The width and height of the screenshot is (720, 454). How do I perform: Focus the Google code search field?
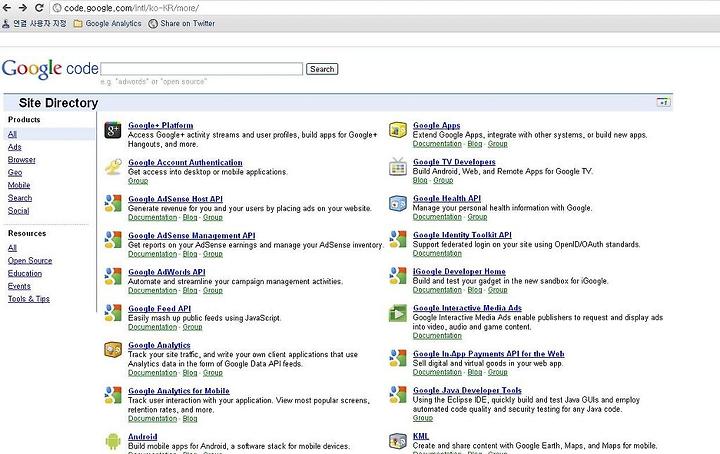[202, 69]
